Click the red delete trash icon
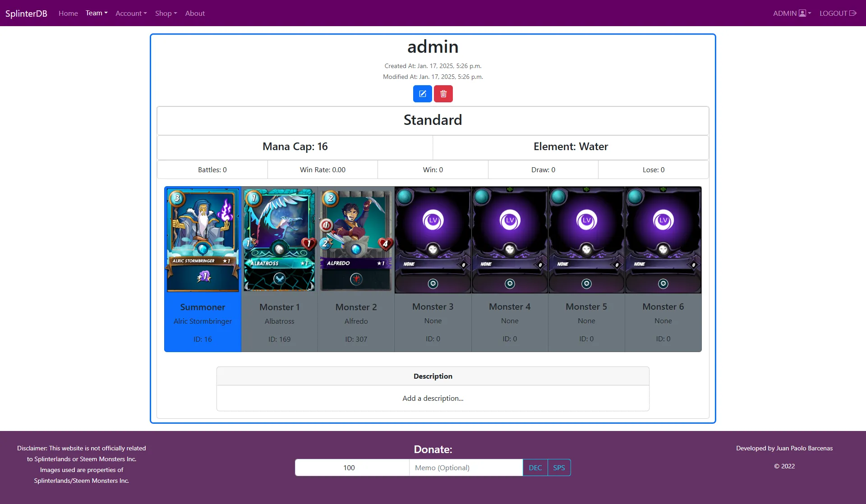The width and height of the screenshot is (866, 504). pos(443,94)
